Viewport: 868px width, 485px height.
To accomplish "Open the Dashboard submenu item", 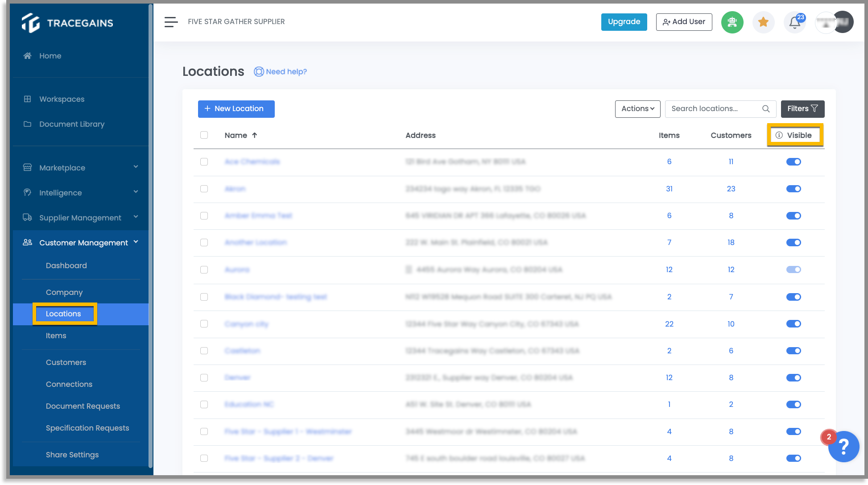I will coord(66,265).
